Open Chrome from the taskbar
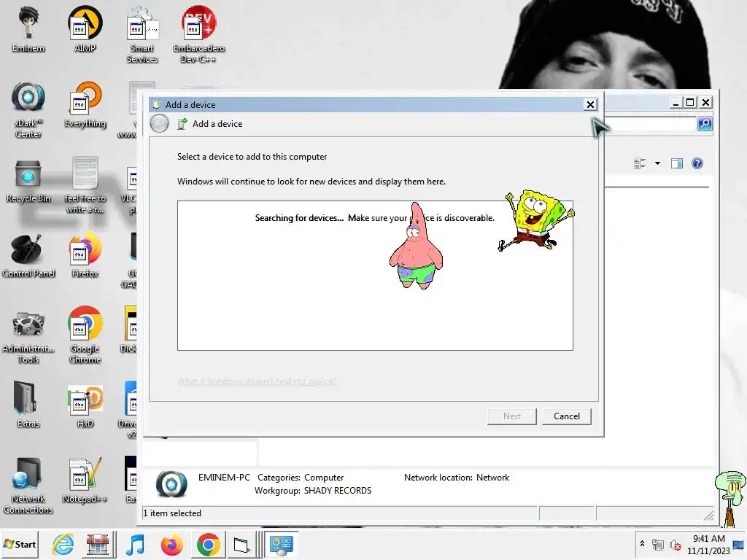The width and height of the screenshot is (747, 560). (208, 544)
